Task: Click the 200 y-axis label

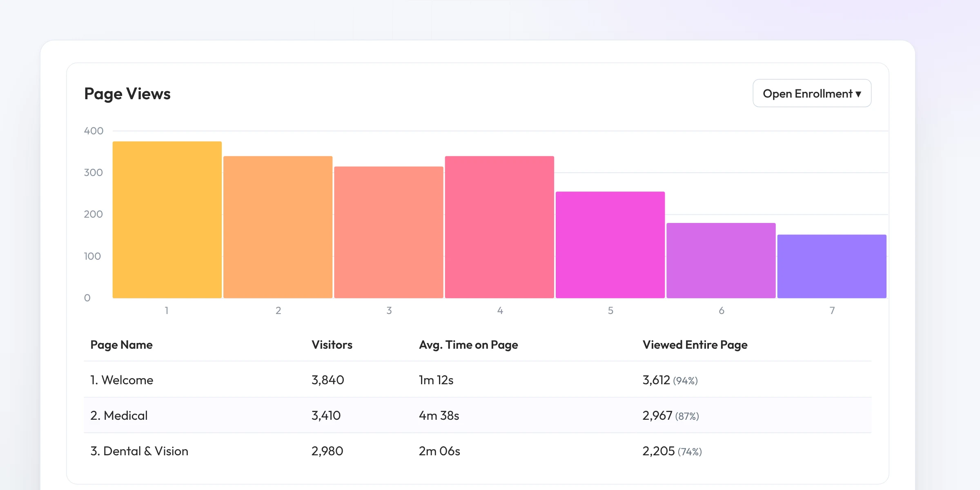Action: (94, 214)
